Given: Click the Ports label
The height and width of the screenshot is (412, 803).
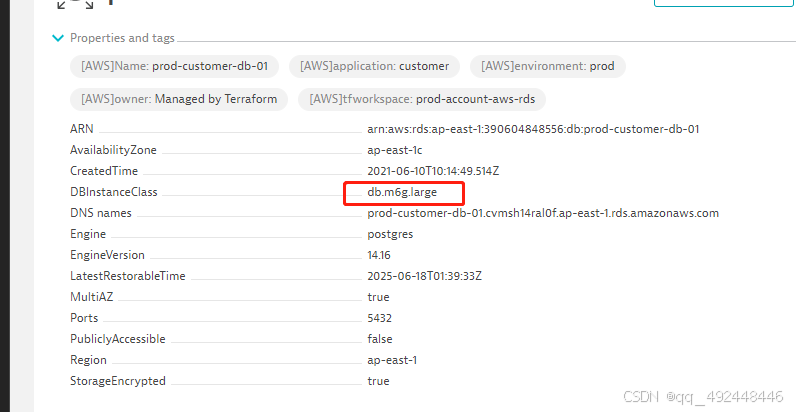Looking at the screenshot, I should coord(84,318).
